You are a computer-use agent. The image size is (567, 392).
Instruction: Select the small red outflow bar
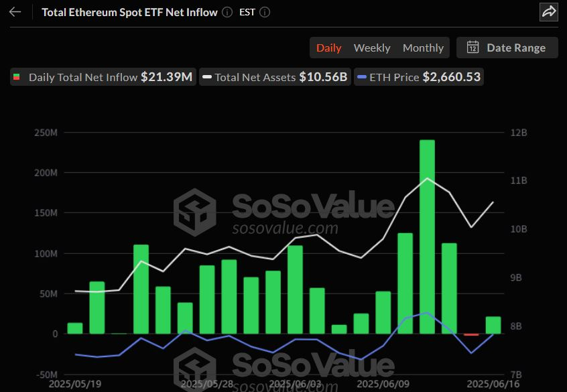471,334
